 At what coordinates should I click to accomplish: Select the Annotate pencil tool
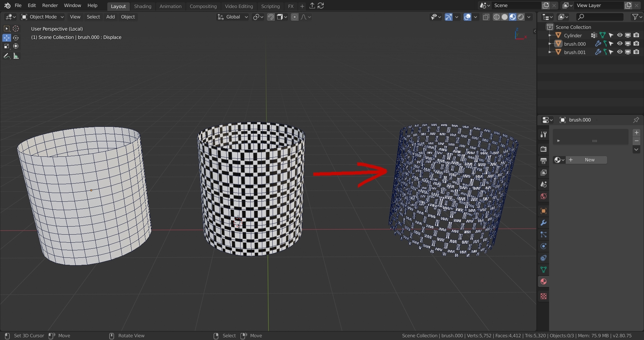(7, 56)
